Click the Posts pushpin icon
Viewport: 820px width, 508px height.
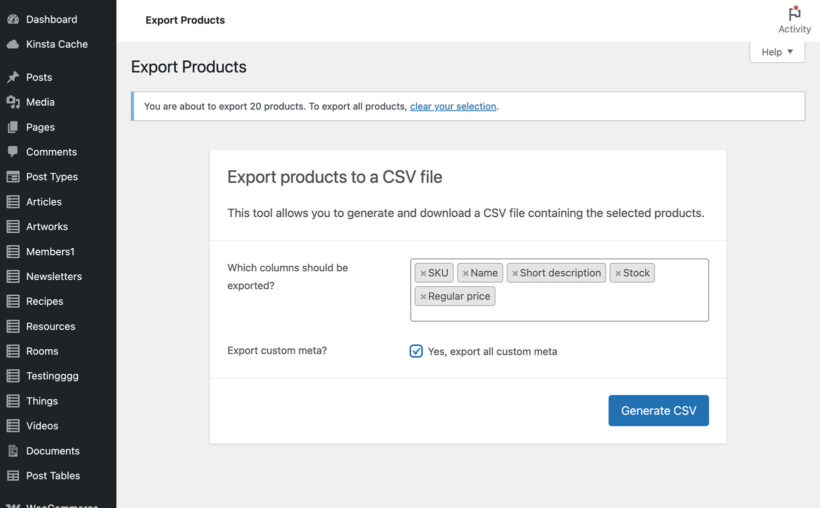click(13, 77)
